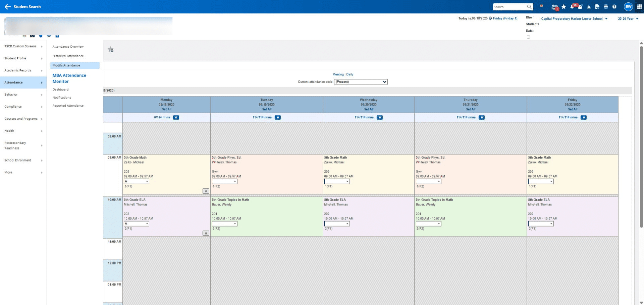Open Reported Attendance in the submenu
Screen dimensions: 644x305
68,106
